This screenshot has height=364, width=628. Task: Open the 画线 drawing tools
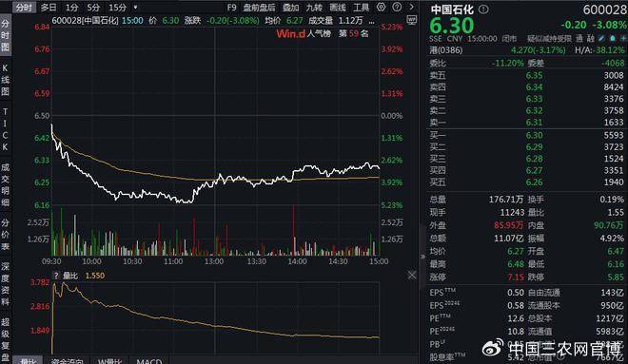click(x=338, y=8)
